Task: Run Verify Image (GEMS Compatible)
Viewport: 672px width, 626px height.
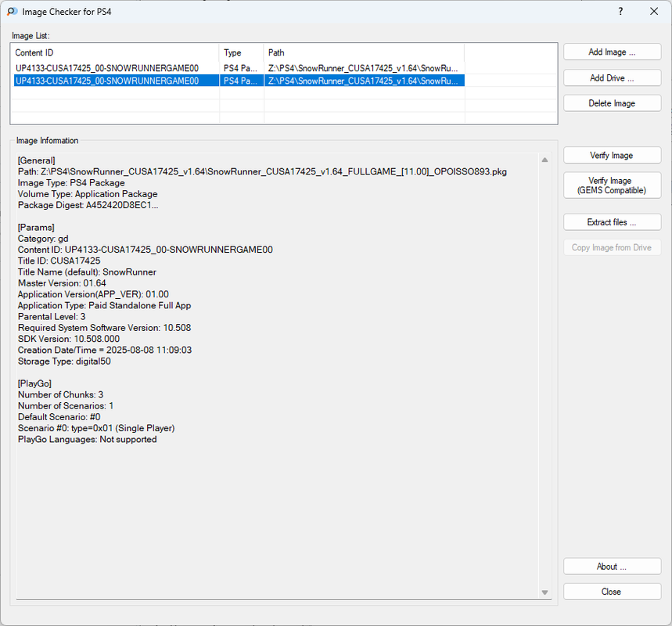Action: point(612,185)
